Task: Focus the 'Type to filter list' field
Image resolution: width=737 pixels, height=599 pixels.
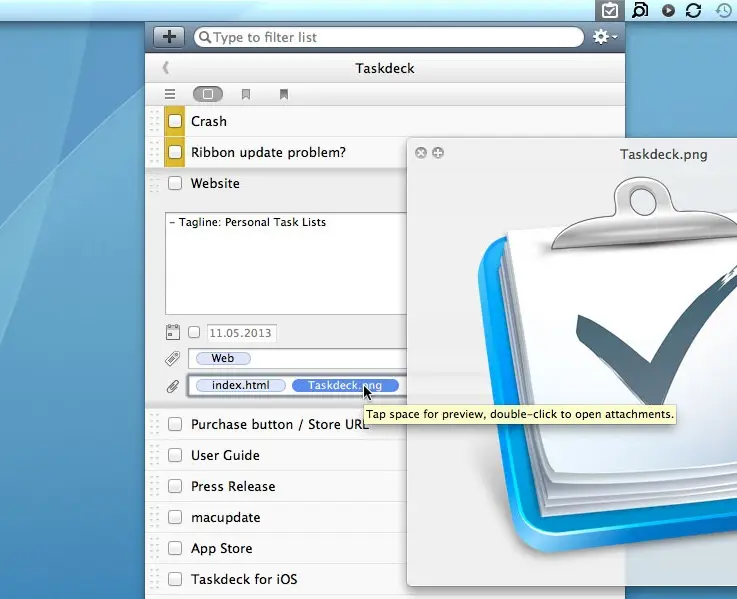Action: [x=389, y=37]
